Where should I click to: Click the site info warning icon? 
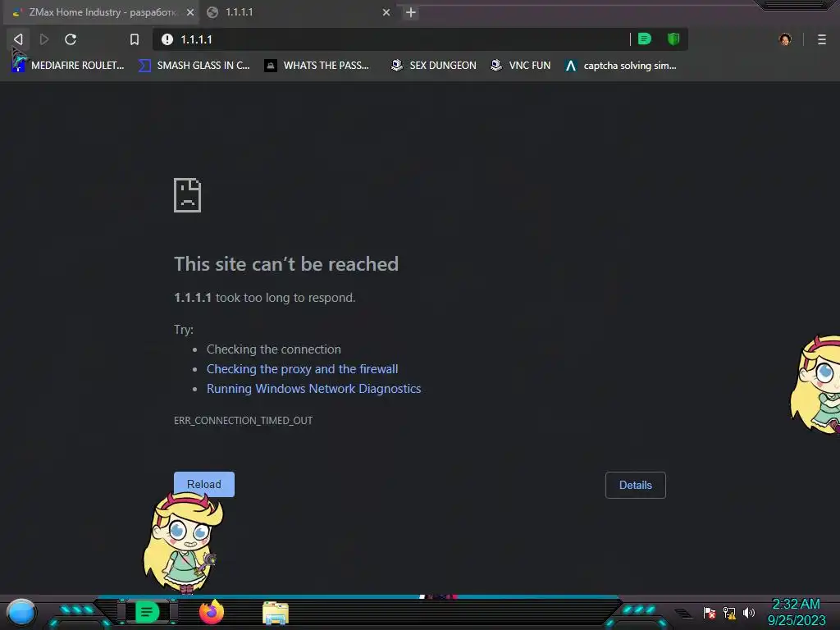[x=167, y=39]
